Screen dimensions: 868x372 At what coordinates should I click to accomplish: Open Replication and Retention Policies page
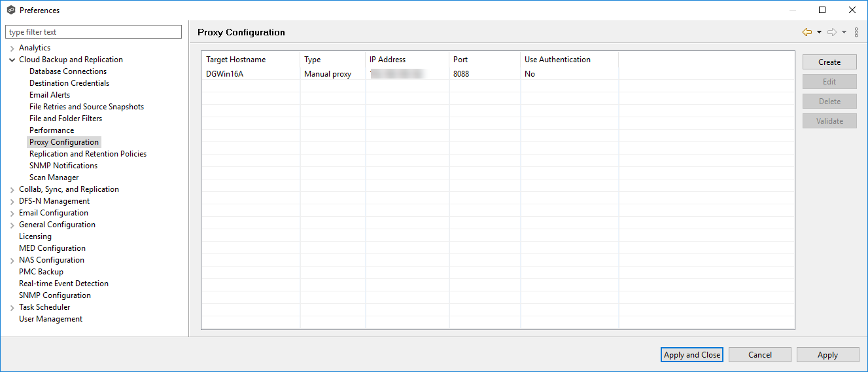tap(88, 154)
